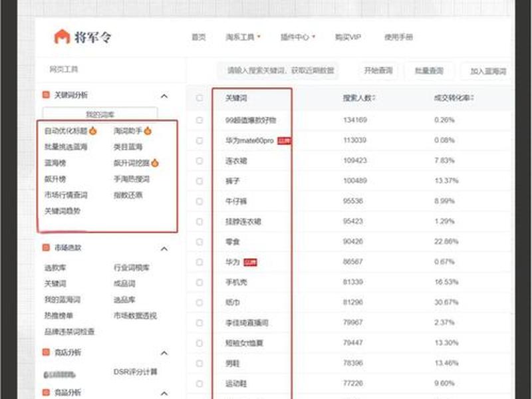Check the box for 牛仔裤 row

[199, 201]
